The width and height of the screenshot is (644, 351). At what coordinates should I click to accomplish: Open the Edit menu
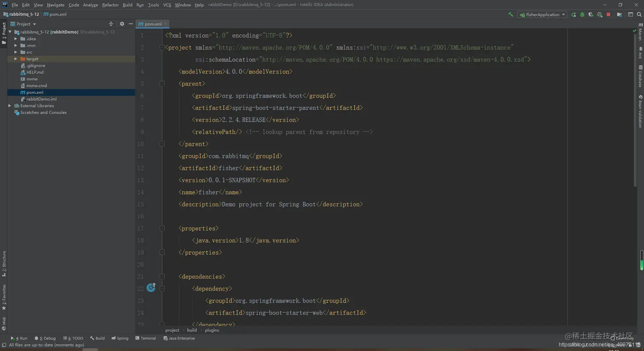pyautogui.click(x=26, y=5)
